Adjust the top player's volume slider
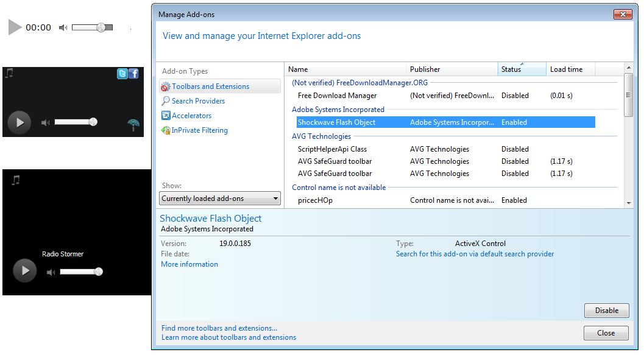 93,27
